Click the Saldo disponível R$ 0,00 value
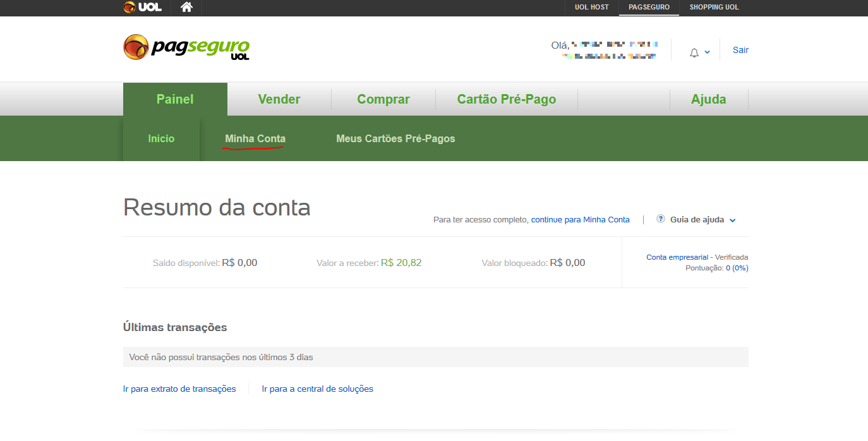 point(239,263)
